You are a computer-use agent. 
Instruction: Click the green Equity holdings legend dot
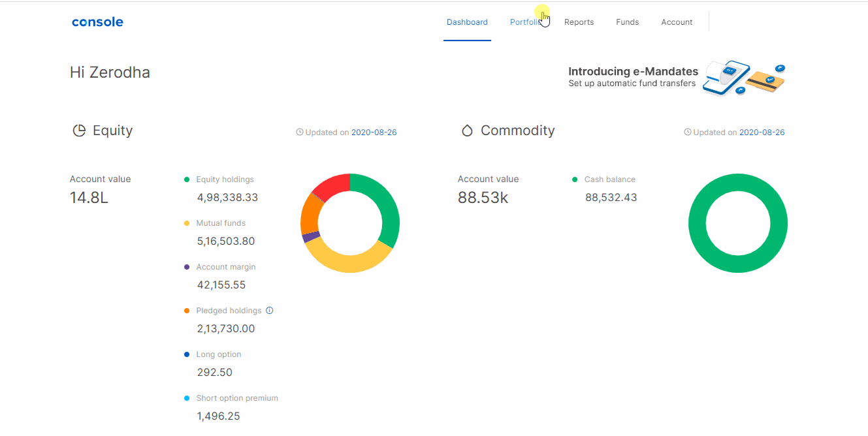tap(187, 179)
